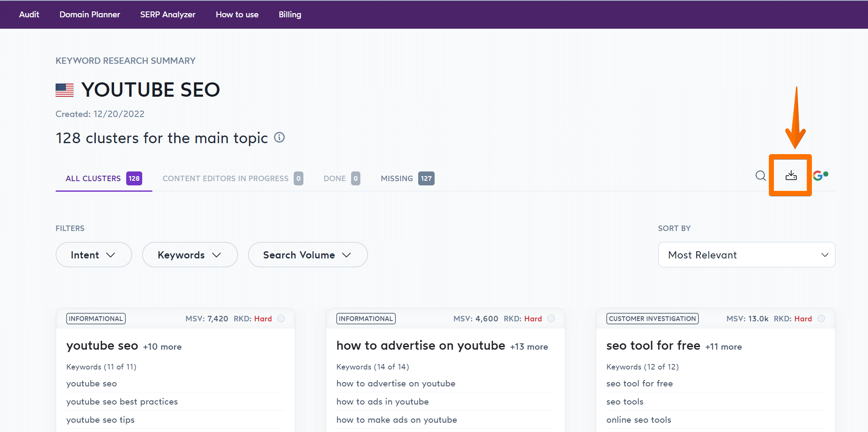Viewport: 868px width, 432px height.
Task: Switch to Content Editors In Progress tab
Action: pos(233,179)
